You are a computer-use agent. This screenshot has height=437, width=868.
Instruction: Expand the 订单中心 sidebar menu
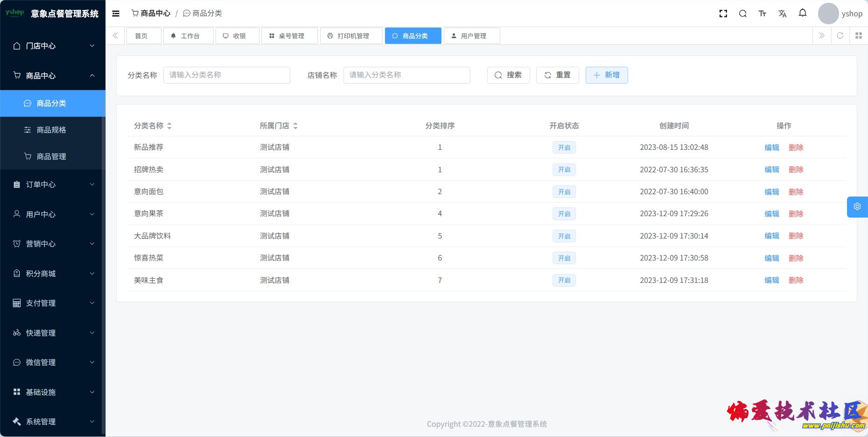(x=53, y=184)
